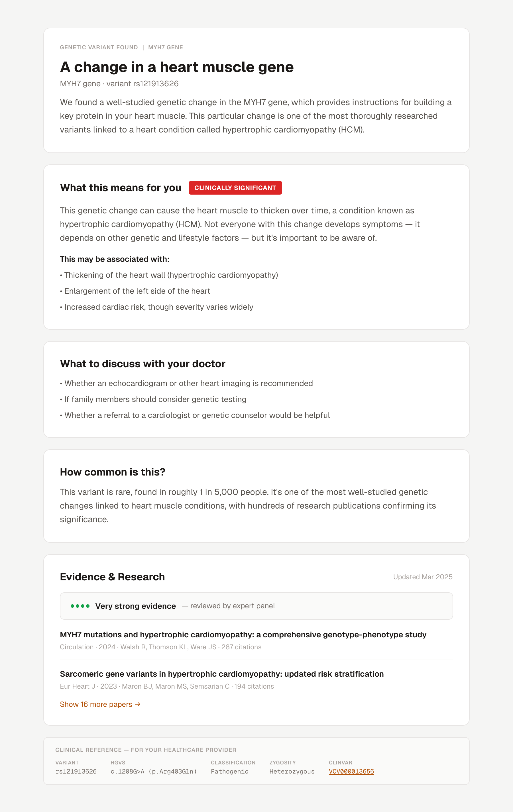Image resolution: width=513 pixels, height=812 pixels.
Task: Click the Updated Mar 2025 timestamp
Action: [423, 577]
